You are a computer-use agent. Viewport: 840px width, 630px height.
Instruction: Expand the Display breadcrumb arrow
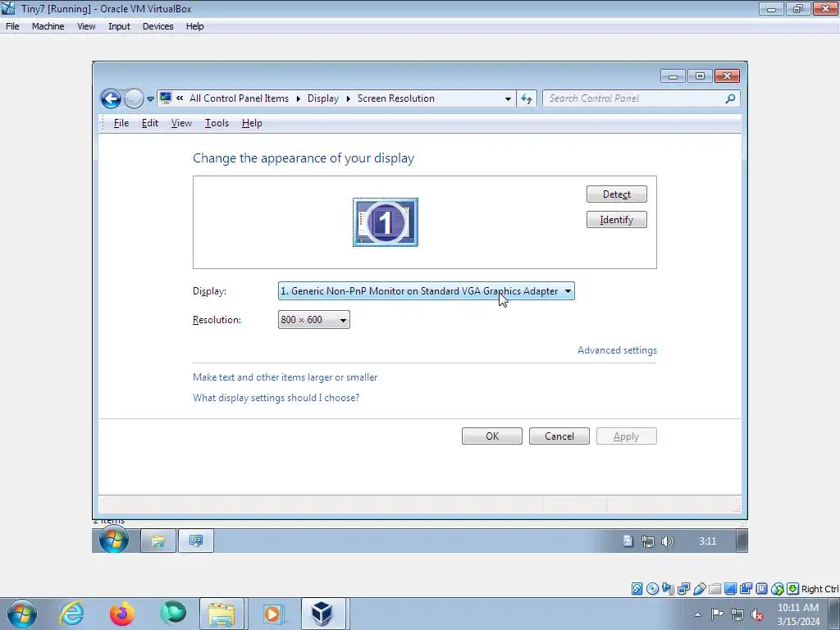(348, 98)
